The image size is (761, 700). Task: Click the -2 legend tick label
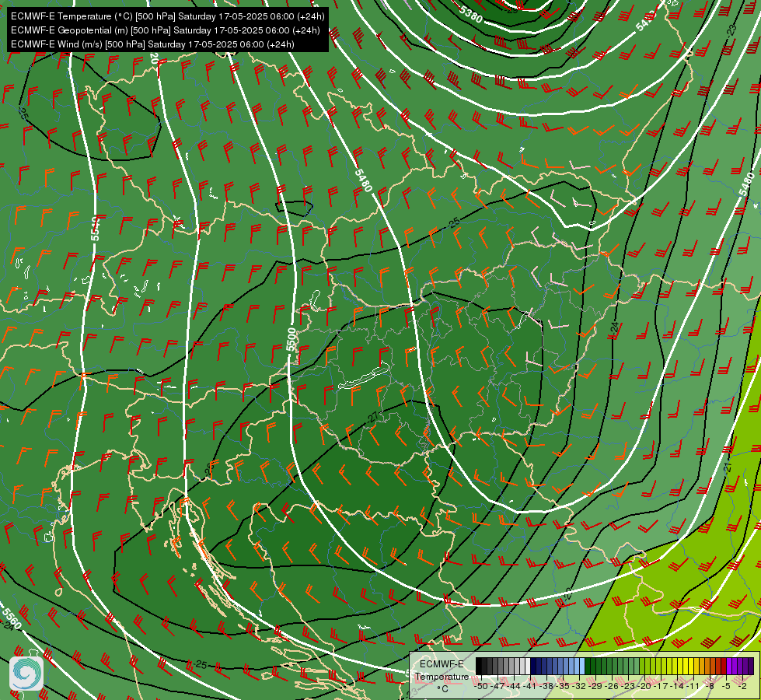pos(742,686)
